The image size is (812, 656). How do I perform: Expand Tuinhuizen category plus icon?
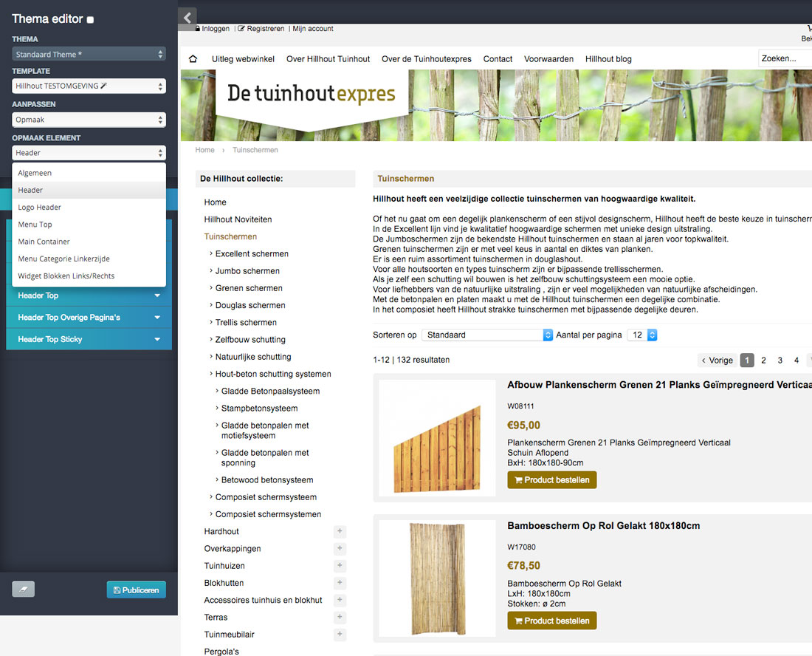[340, 565]
